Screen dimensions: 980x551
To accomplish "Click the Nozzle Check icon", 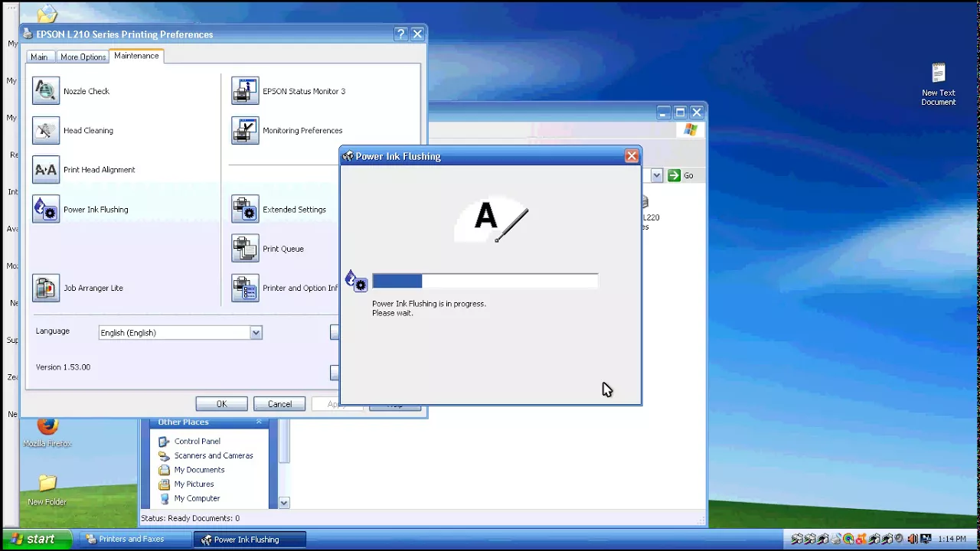I will (x=46, y=91).
